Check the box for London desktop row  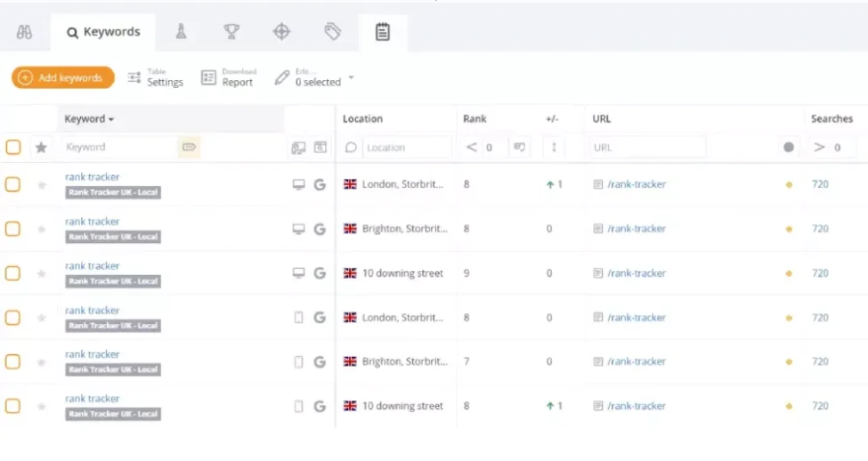(x=13, y=184)
